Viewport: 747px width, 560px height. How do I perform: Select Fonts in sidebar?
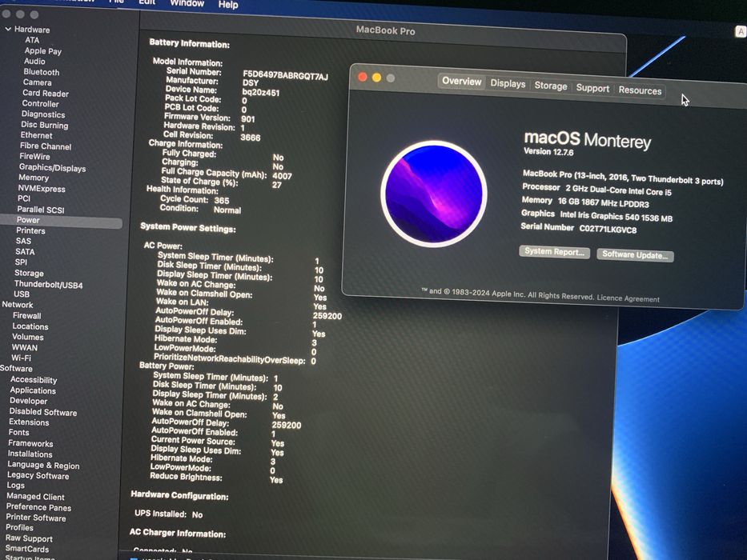coord(18,432)
